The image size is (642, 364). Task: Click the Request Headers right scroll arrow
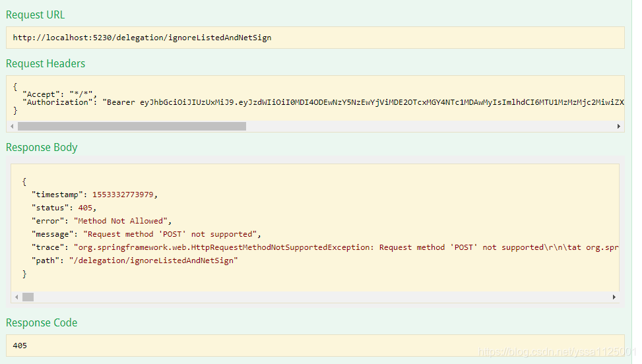pyautogui.click(x=619, y=127)
